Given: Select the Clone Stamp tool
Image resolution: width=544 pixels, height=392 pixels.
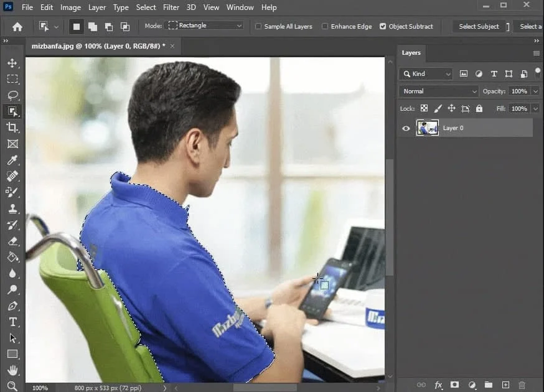Looking at the screenshot, I should (12, 208).
